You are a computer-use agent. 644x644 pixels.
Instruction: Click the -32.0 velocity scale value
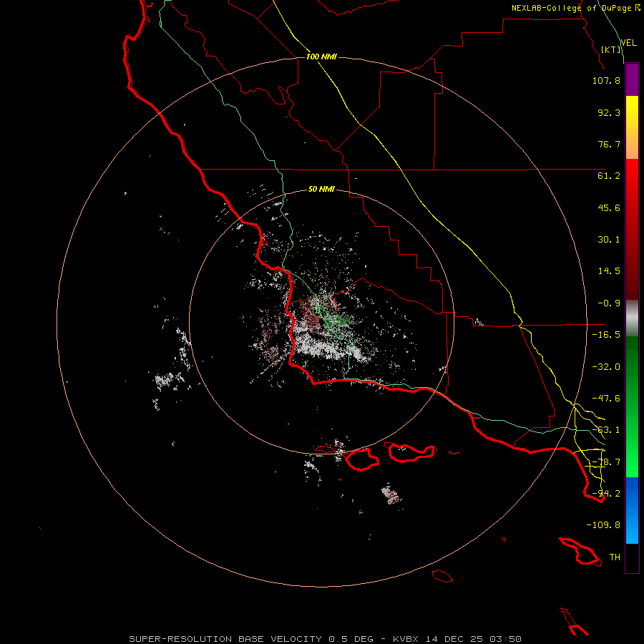pos(606,367)
